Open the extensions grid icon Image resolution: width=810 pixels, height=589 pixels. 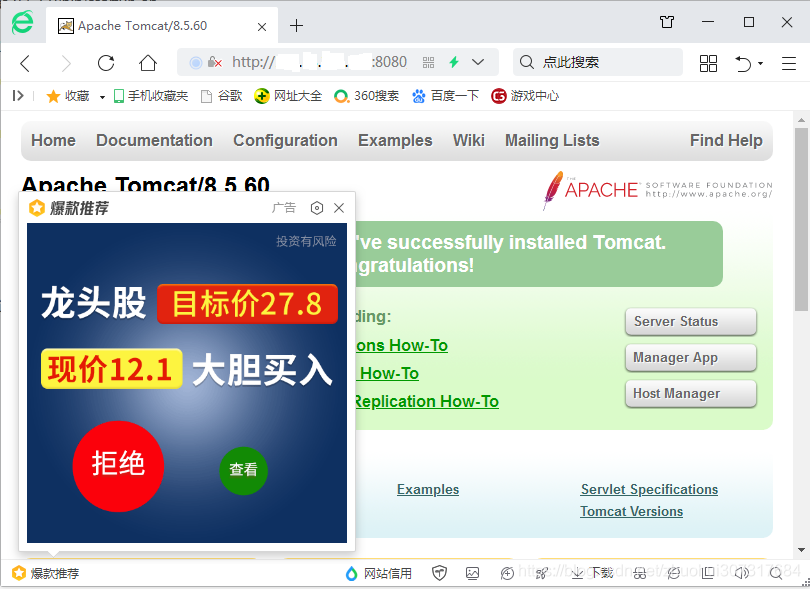pyautogui.click(x=708, y=63)
